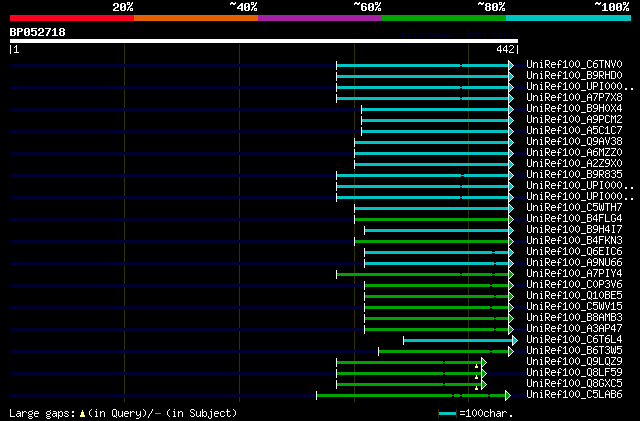
Task: Click the ~80% legend percentage label
Action: tap(491, 7)
